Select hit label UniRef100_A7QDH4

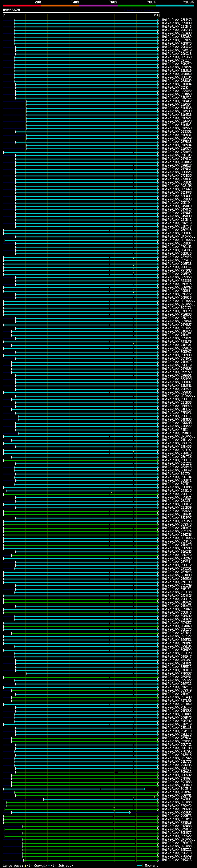[x=177, y=84]
